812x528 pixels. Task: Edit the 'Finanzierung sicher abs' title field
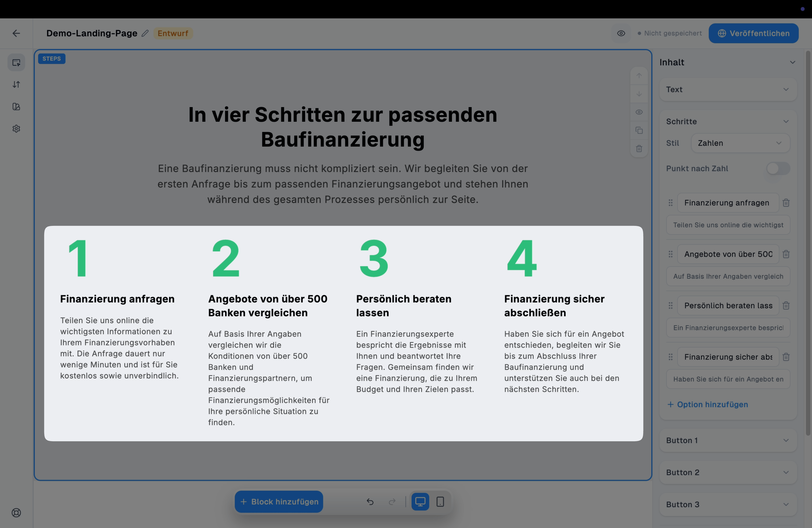pos(728,357)
